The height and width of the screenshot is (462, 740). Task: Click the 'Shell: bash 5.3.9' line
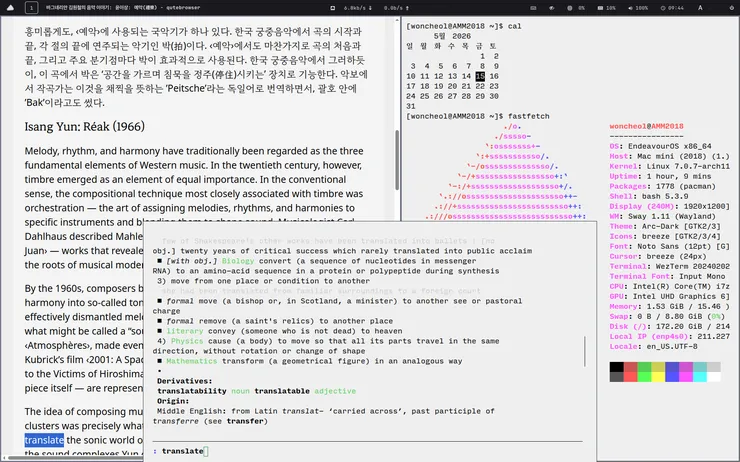click(649, 196)
